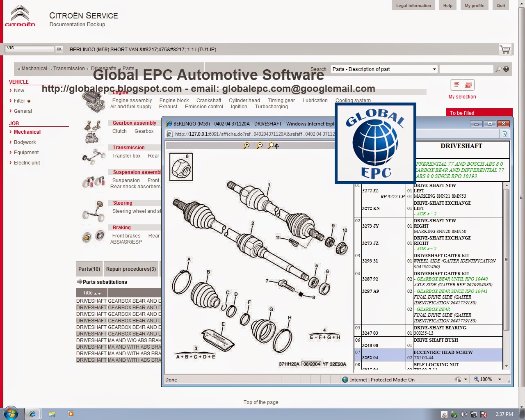The width and height of the screenshot is (525, 420).
Task: Select the zoom and pan tool icon
Action: click(x=274, y=146)
